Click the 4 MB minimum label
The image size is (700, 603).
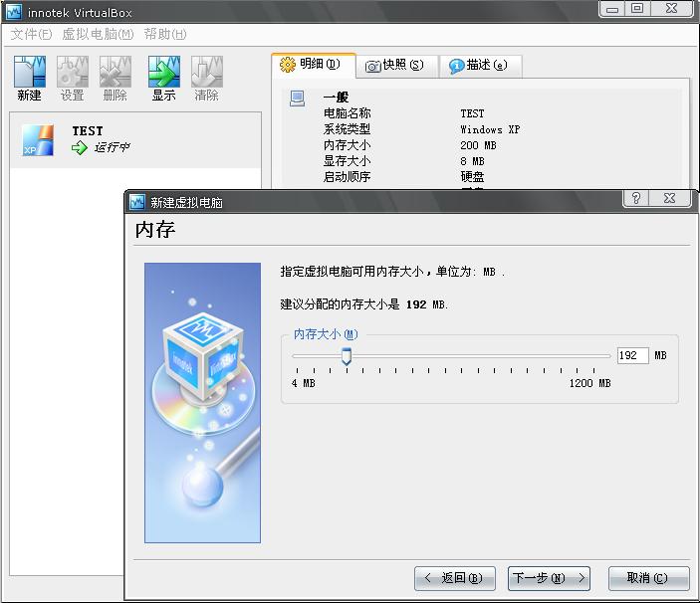click(303, 383)
